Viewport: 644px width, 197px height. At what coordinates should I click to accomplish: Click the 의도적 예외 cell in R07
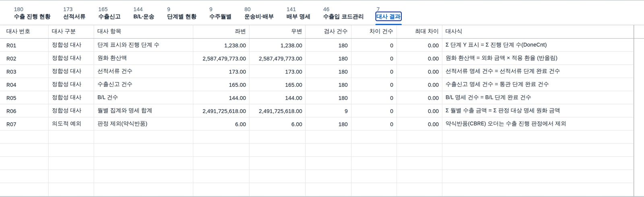(x=71, y=124)
